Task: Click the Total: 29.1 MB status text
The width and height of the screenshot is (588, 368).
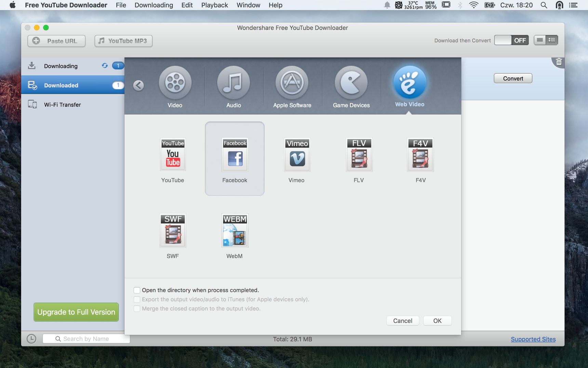Action: coord(293,339)
